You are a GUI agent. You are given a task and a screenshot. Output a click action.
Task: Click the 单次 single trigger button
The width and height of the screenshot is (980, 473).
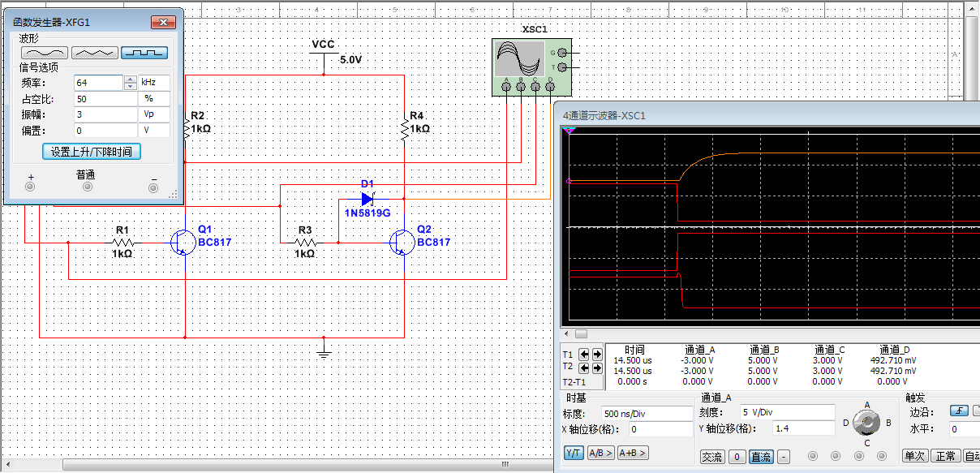click(915, 455)
